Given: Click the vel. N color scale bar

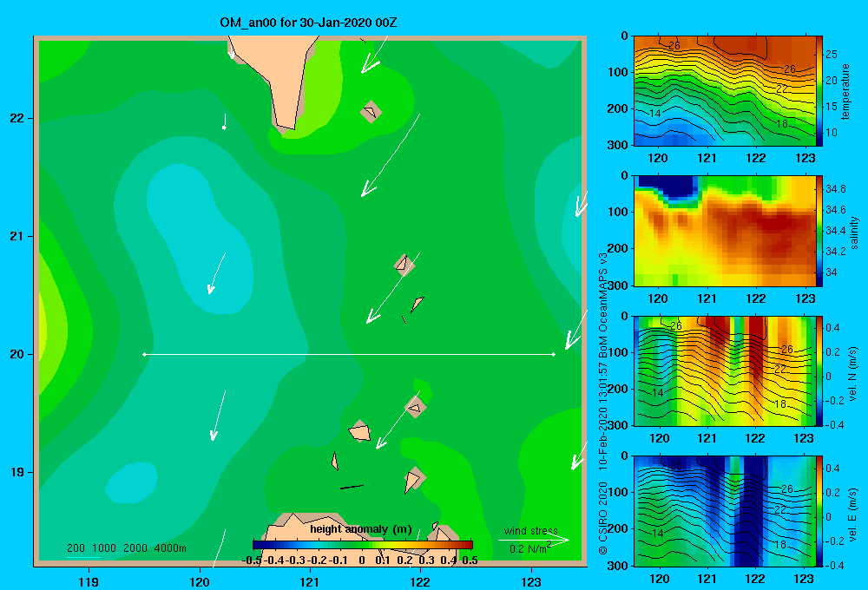Looking at the screenshot, I should coord(819,370).
